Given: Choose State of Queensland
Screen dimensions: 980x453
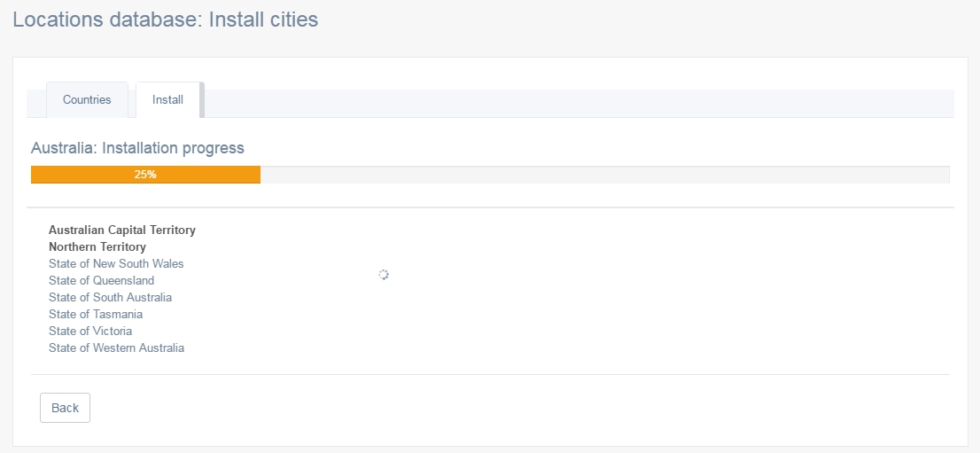Looking at the screenshot, I should tap(101, 281).
